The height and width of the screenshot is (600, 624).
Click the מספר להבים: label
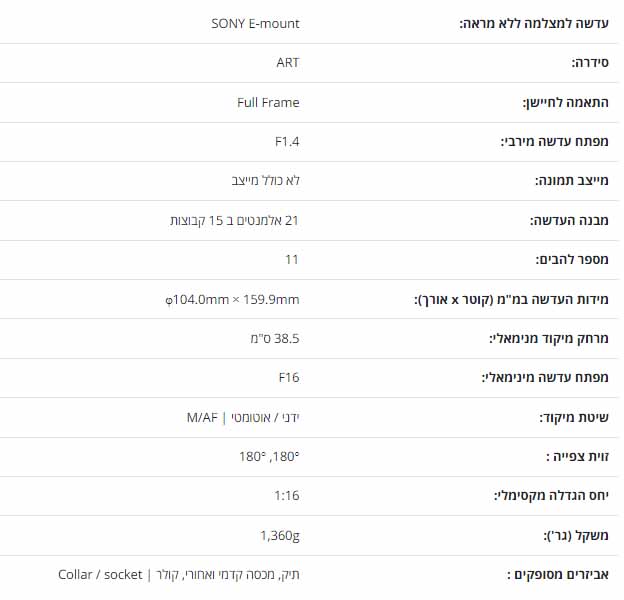tap(572, 259)
